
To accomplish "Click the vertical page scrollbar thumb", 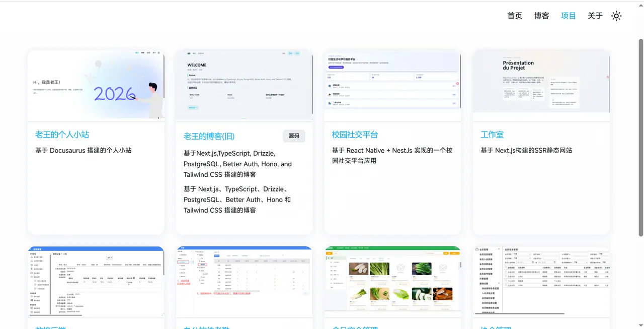I will [640, 137].
